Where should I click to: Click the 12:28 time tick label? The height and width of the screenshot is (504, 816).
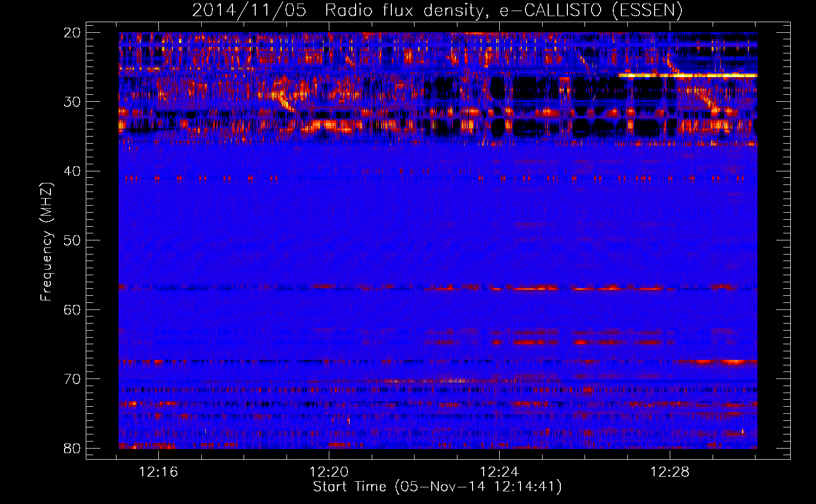[x=670, y=472]
